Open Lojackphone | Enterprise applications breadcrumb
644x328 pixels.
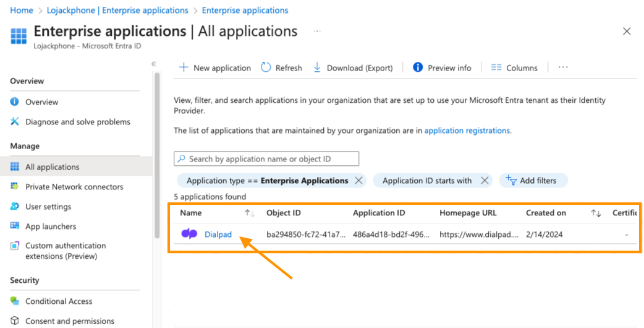(117, 11)
